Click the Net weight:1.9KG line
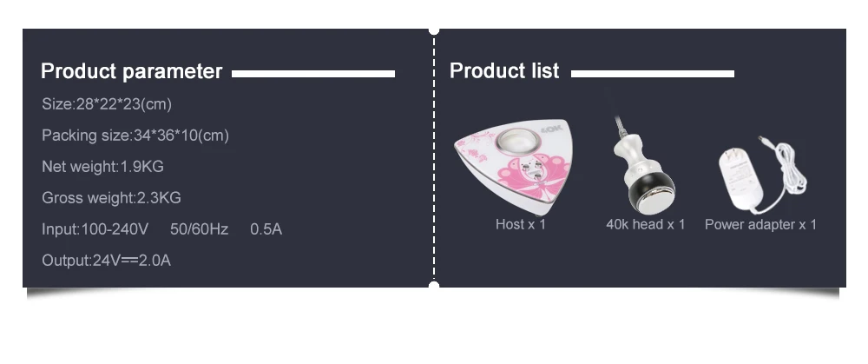 point(103,167)
